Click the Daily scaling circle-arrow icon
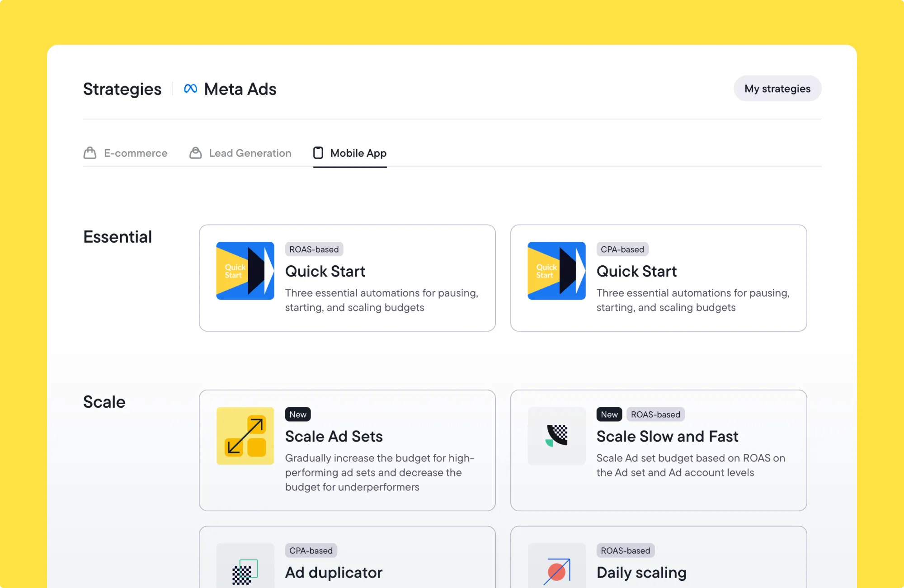The height and width of the screenshot is (588, 904). coord(556,572)
